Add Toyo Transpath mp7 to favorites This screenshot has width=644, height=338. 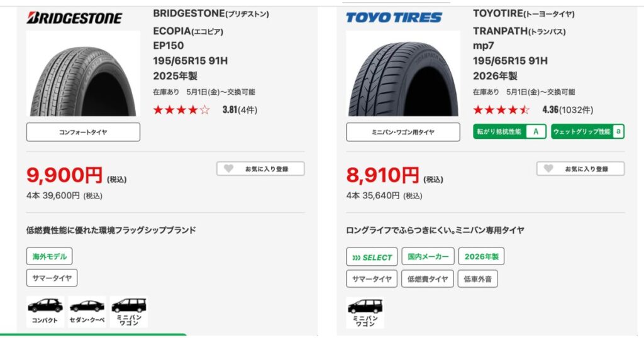pos(580,168)
